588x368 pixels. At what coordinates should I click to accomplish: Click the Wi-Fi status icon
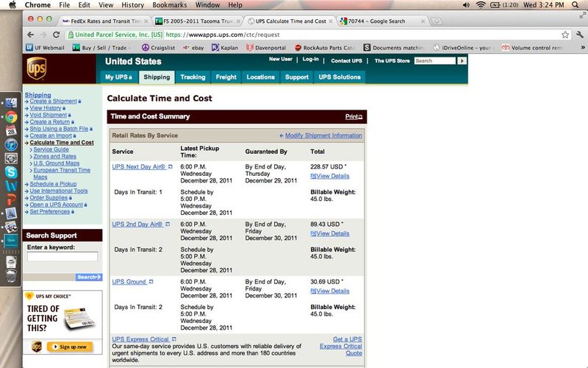(481, 5)
